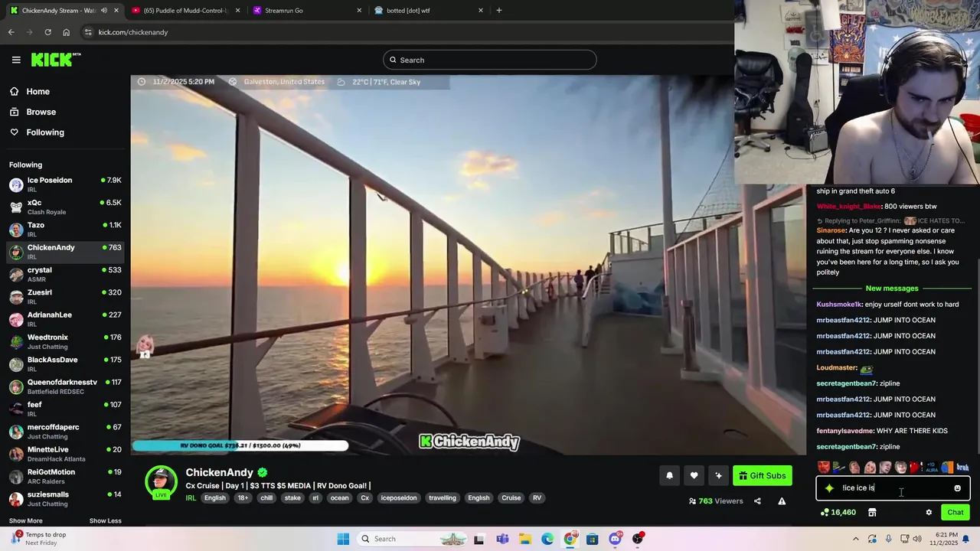
Task: Click the heart follow button
Action: pos(694,476)
